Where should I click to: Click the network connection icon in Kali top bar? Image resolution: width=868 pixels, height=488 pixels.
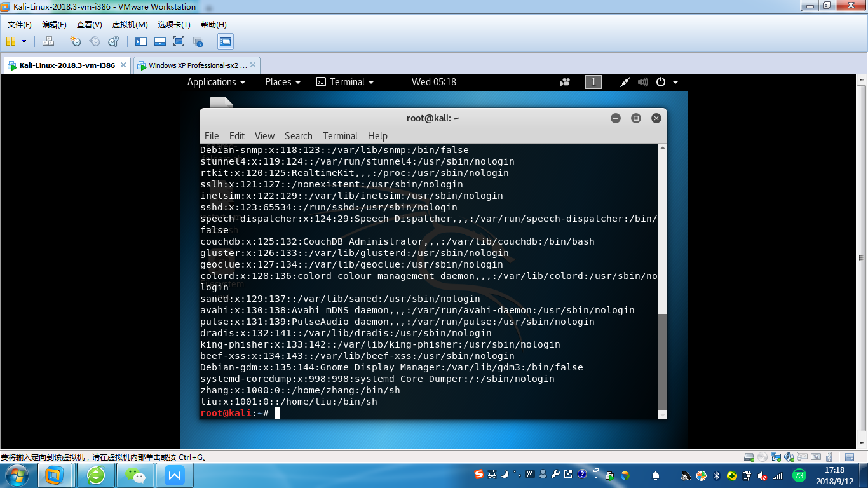coord(625,82)
